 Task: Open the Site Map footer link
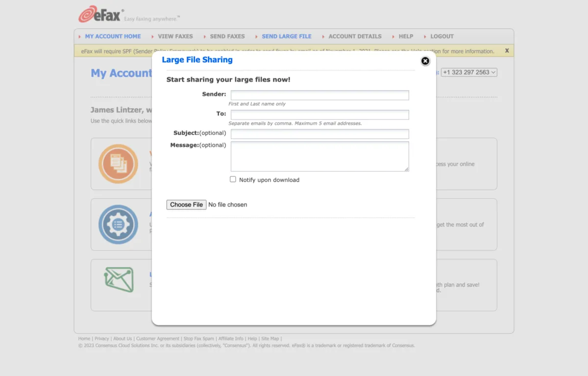click(270, 338)
